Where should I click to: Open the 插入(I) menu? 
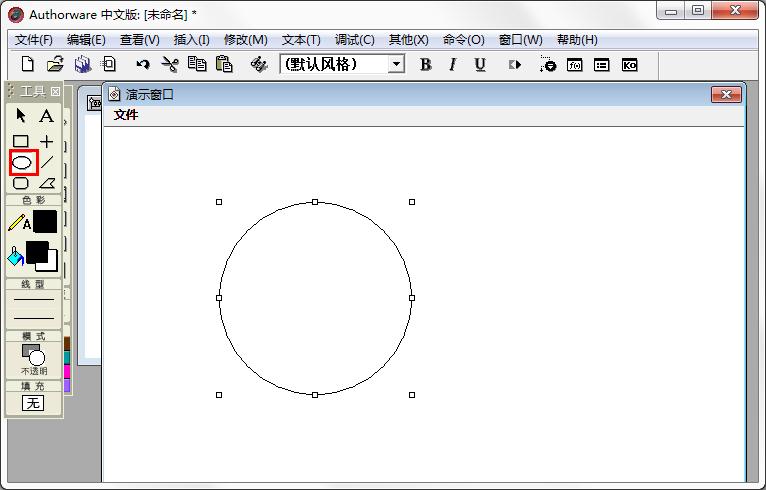pyautogui.click(x=192, y=40)
